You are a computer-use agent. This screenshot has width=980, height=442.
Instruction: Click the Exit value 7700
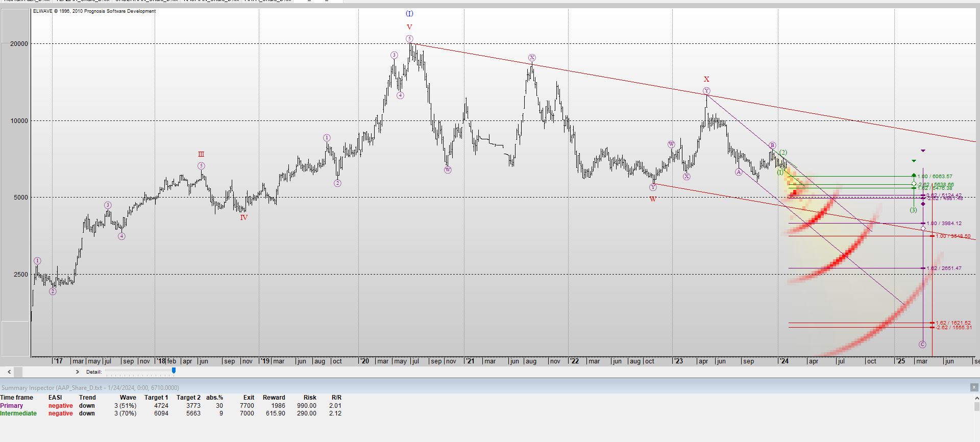pos(247,406)
